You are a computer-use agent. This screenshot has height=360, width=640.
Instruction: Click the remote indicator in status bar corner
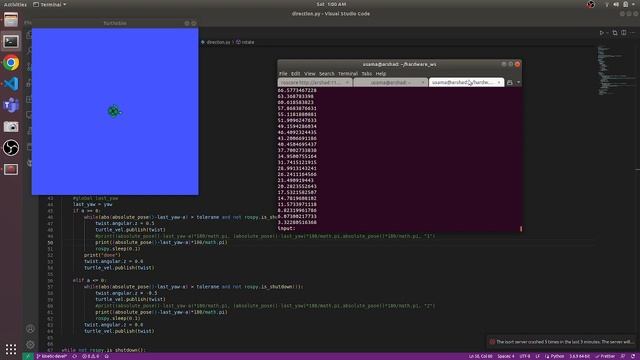click(x=28, y=356)
